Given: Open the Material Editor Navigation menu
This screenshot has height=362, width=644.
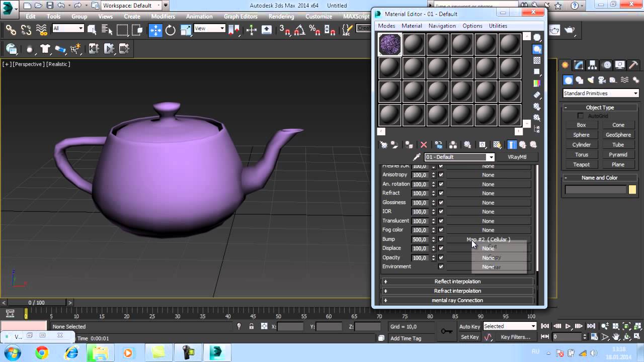Looking at the screenshot, I should tap(442, 26).
